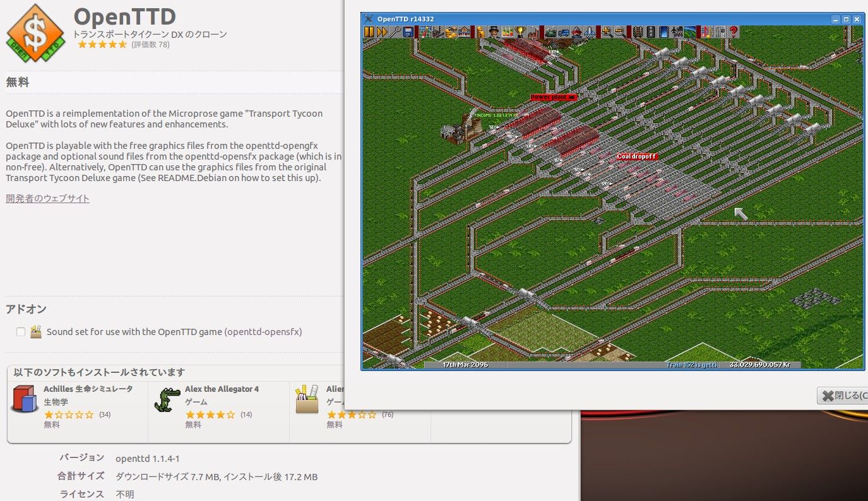
Task: Enable the openttd-opensfx sound set add-on checkbox
Action: tap(21, 332)
